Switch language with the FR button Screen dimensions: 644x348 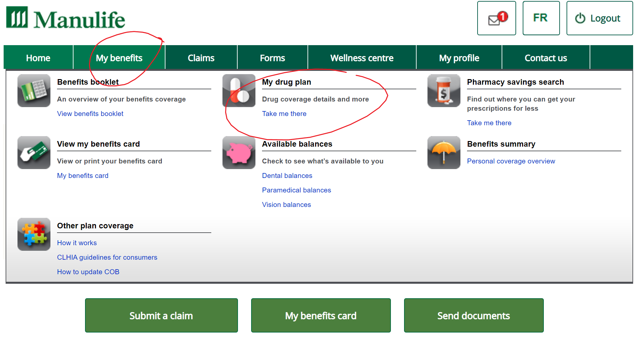click(541, 18)
